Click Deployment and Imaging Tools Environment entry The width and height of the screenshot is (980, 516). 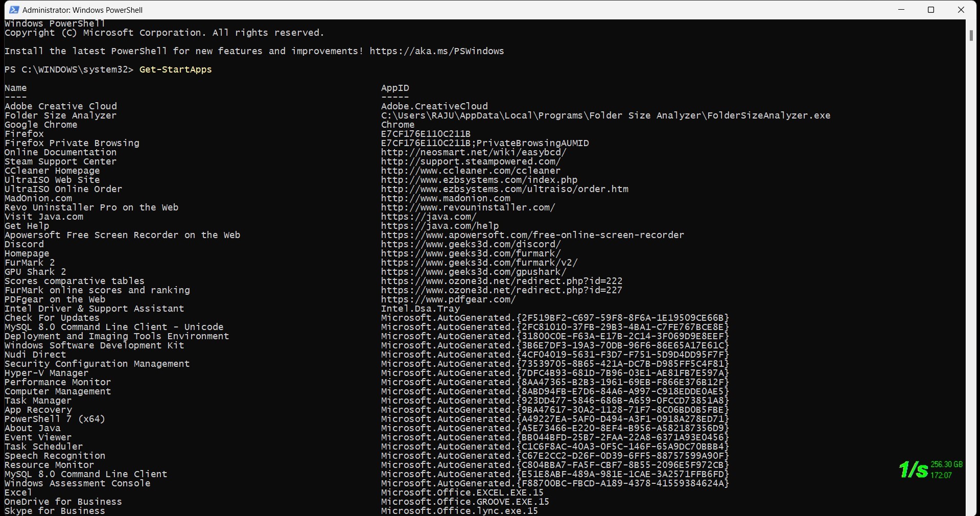(117, 336)
